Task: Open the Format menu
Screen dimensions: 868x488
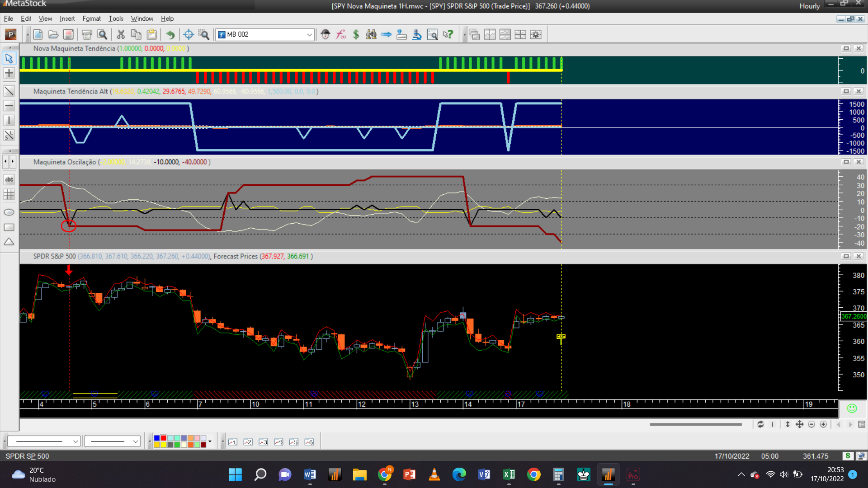Action: click(x=91, y=19)
